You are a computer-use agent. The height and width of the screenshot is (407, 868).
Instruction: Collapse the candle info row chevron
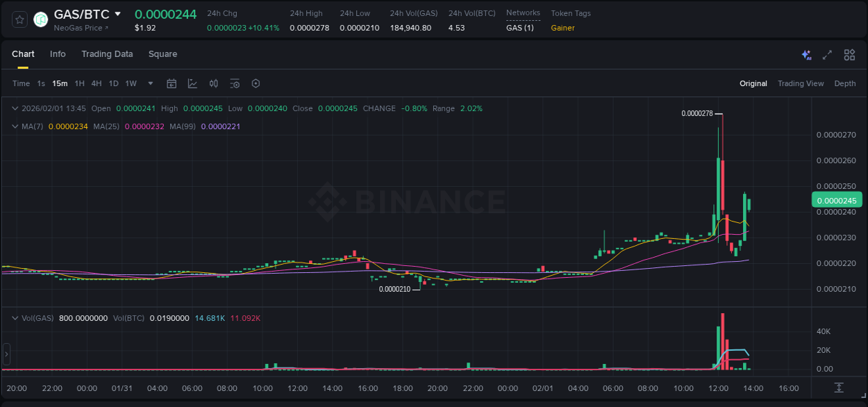coord(15,108)
